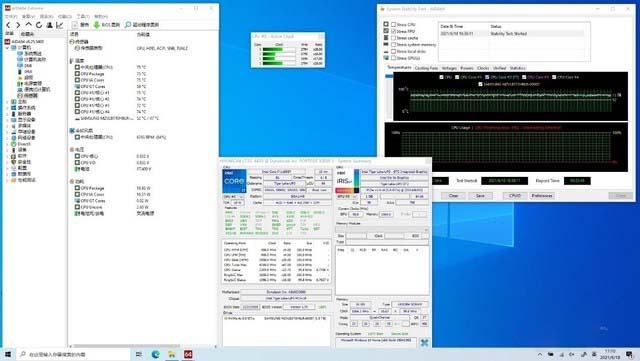Open CPUID from Stability Test

515,196
